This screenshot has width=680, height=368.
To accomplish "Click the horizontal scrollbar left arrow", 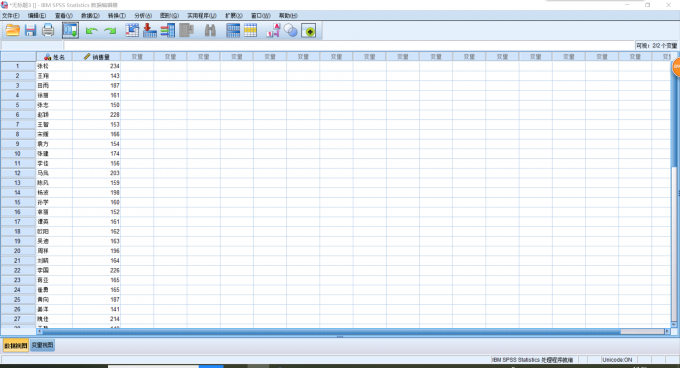I will coord(39,332).
